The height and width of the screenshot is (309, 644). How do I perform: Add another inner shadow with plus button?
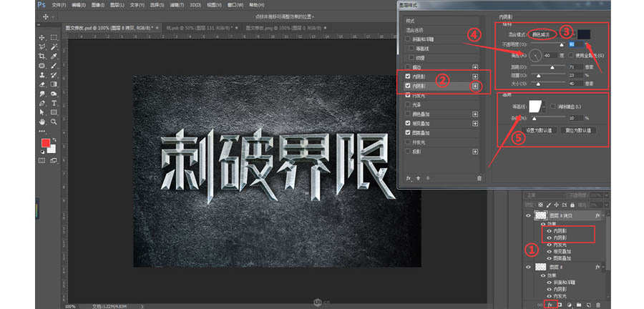[474, 86]
